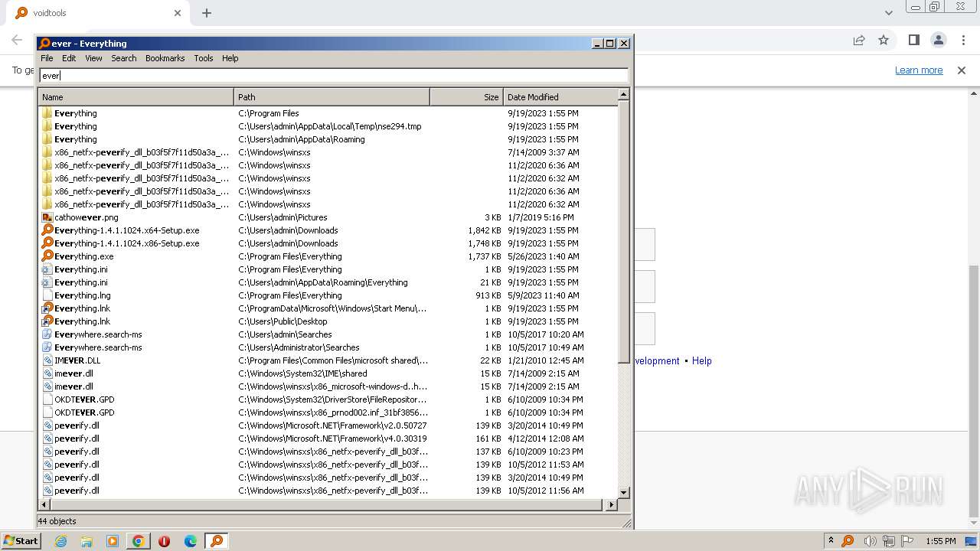Select the Everything x64-Setup.exe icon
Image resolution: width=980 pixels, height=551 pixels.
[x=47, y=230]
